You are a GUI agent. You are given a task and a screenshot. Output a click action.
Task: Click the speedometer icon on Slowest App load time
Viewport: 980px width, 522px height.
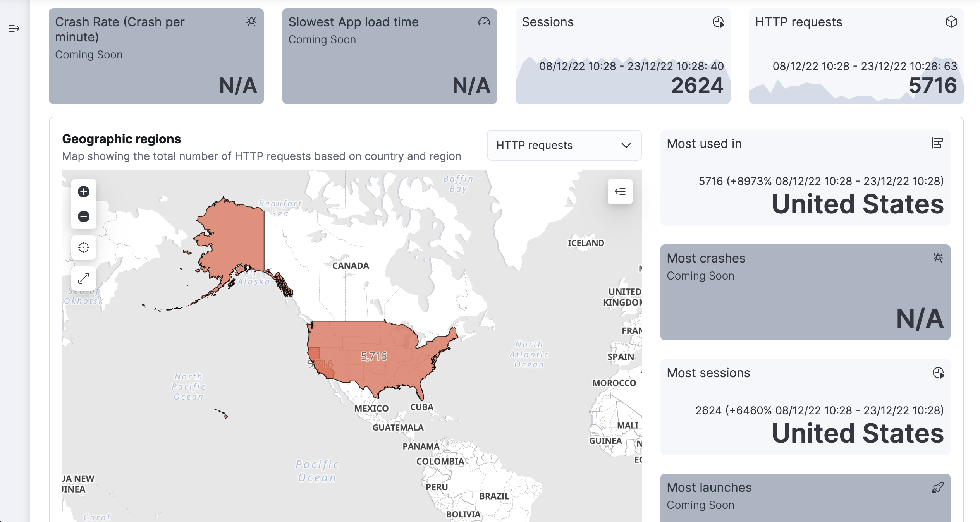coord(483,21)
